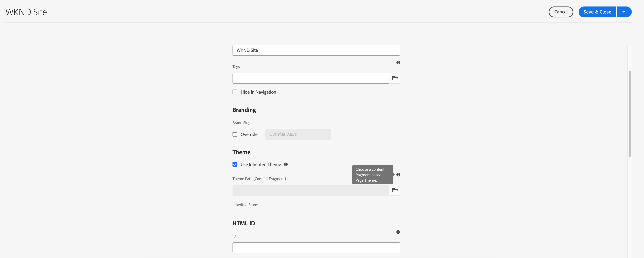Check the Brand Slug Override checkbox
Viewport: 644px width, 258px height.
235,134
